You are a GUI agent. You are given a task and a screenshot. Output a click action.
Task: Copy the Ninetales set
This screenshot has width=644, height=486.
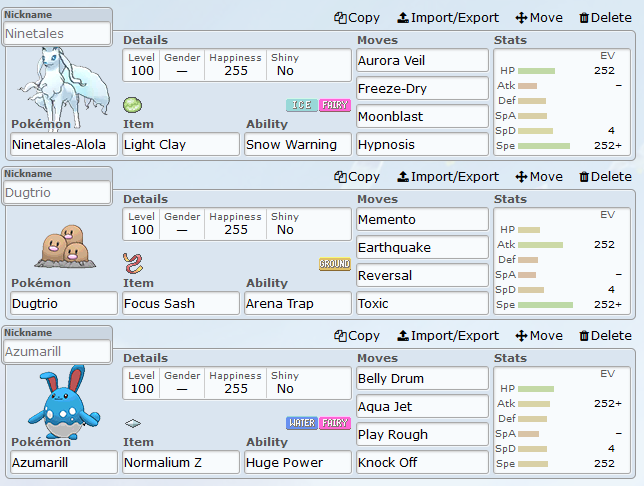click(x=357, y=17)
